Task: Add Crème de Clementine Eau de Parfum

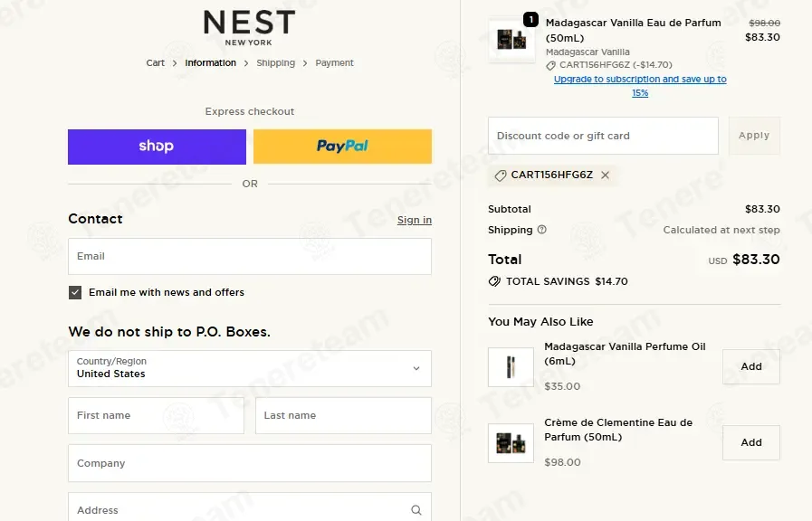Action: pos(750,442)
